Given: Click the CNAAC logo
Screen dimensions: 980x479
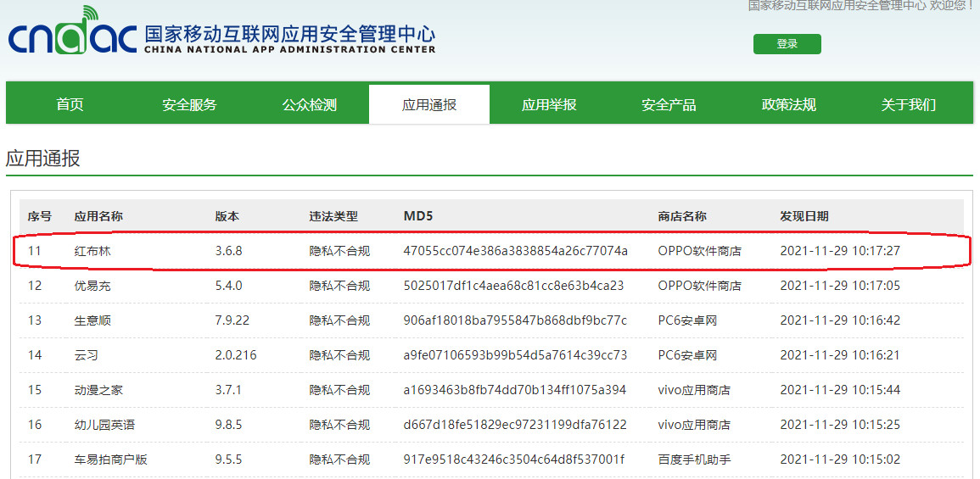Looking at the screenshot, I should [72, 32].
